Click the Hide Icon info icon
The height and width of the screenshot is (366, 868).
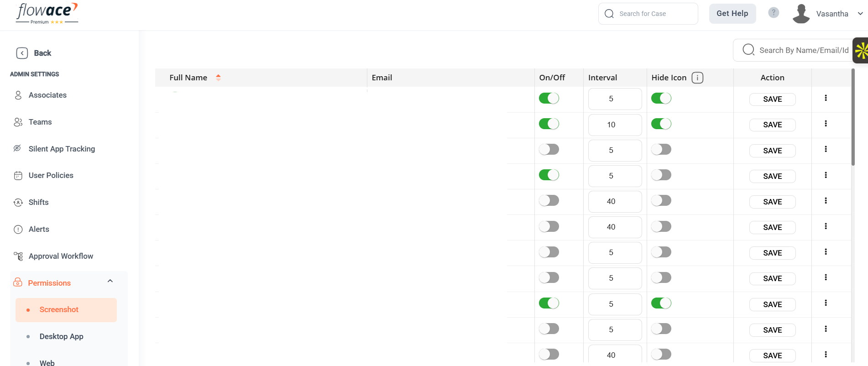(697, 78)
